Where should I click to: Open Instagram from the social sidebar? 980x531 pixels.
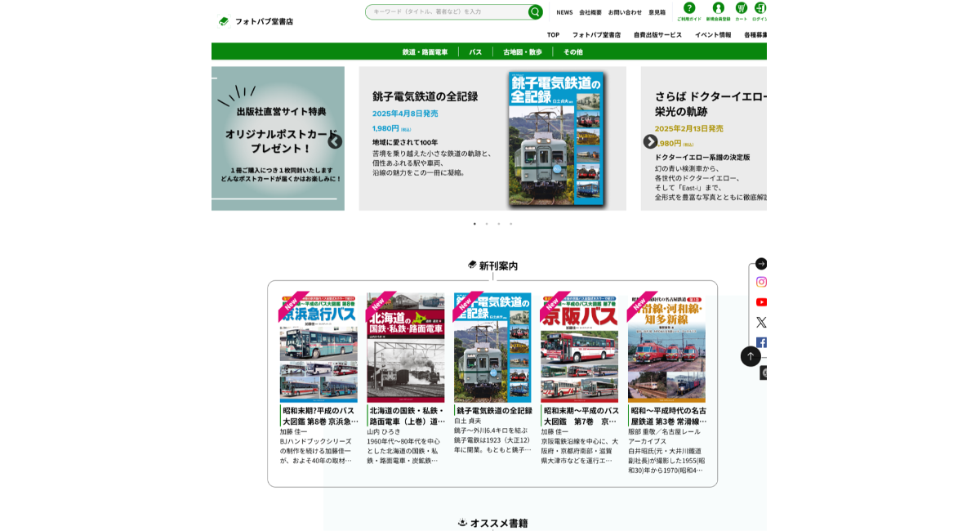tap(761, 282)
